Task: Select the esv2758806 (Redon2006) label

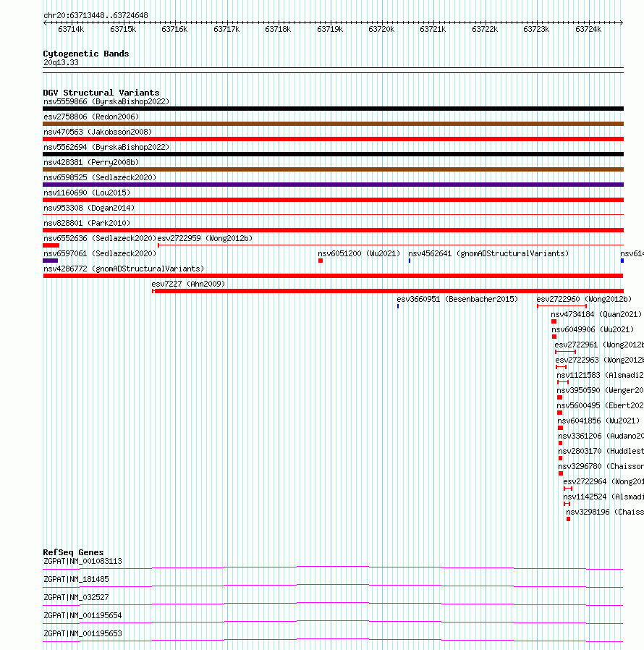Action: pos(91,117)
